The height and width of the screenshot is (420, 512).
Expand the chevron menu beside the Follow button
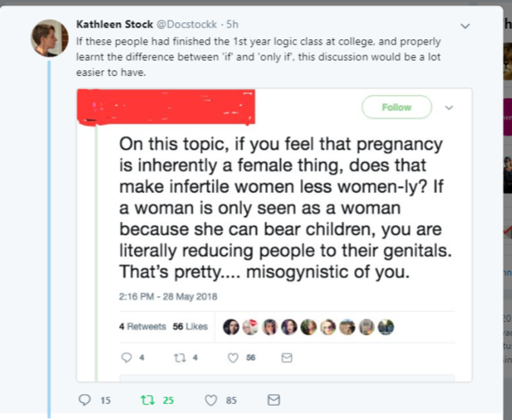pos(451,108)
